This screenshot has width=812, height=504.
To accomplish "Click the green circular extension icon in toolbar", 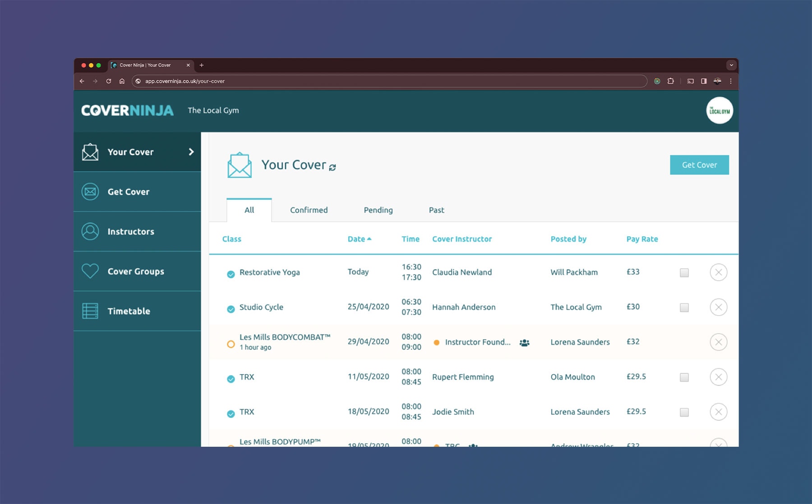I will pos(657,81).
